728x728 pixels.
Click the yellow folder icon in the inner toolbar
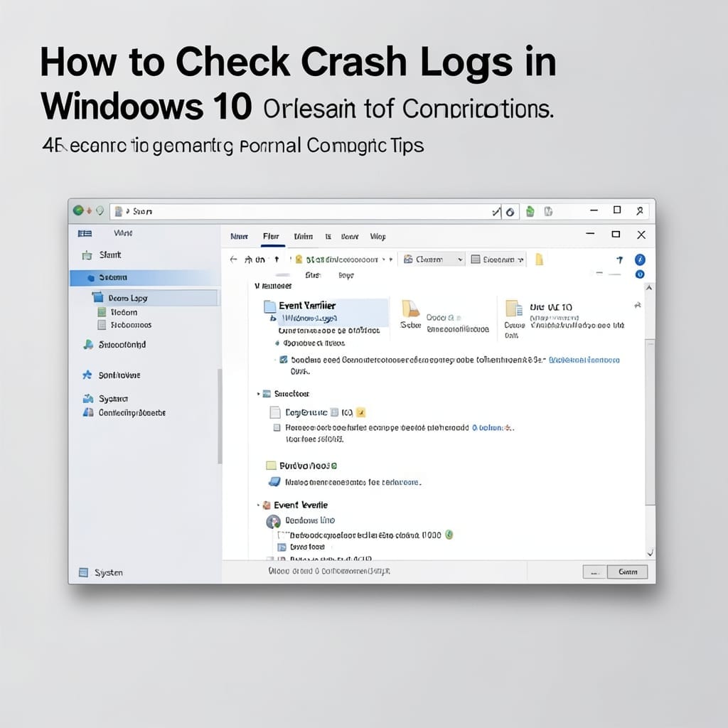tap(539, 259)
